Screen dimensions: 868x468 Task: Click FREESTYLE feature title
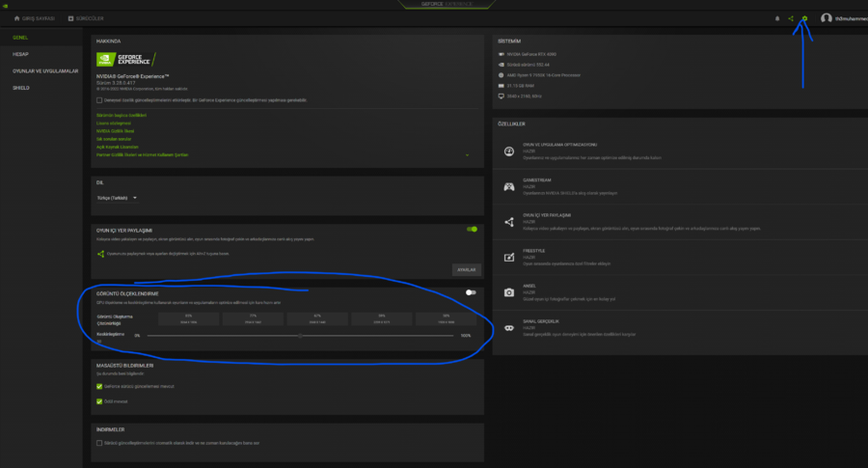[533, 250]
